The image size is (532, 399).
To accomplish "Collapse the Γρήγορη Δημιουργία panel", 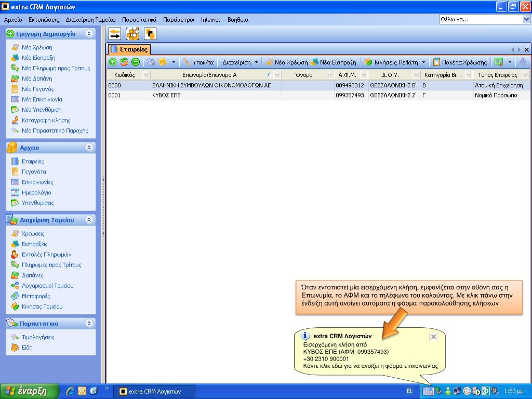I will 89,33.
